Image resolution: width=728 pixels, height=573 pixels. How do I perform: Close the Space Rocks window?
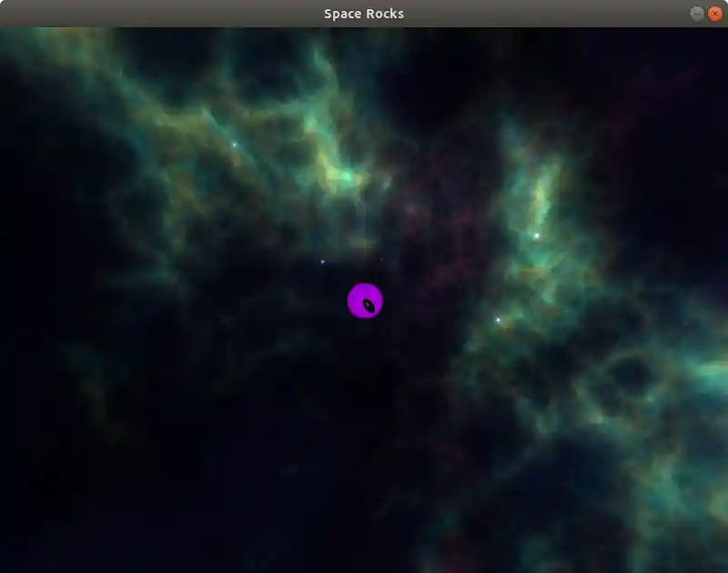pos(716,14)
